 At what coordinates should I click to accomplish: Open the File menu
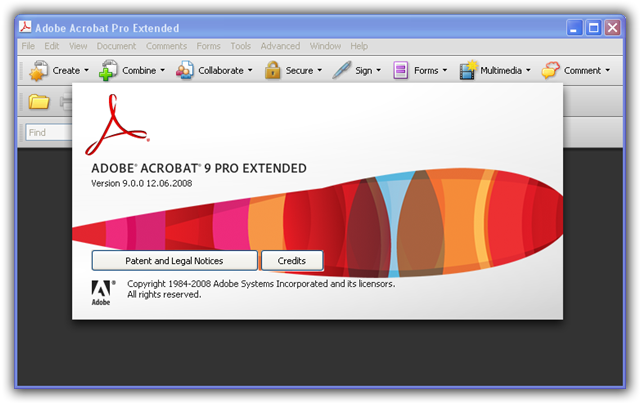coord(28,46)
